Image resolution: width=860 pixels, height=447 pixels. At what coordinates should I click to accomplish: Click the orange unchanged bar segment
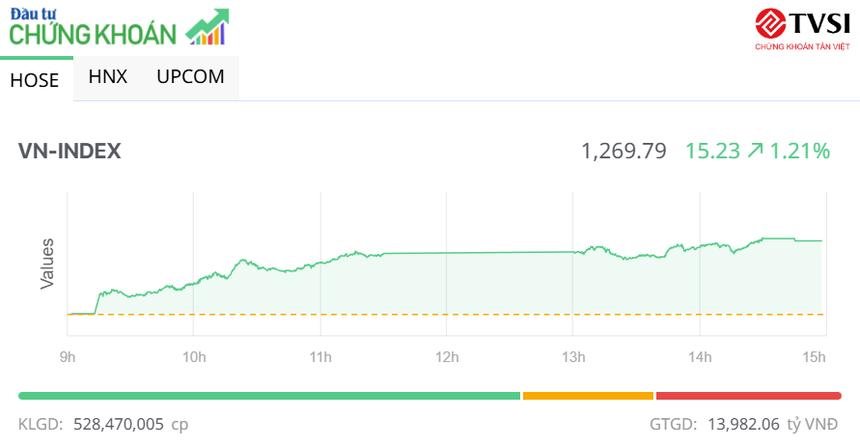tap(587, 396)
